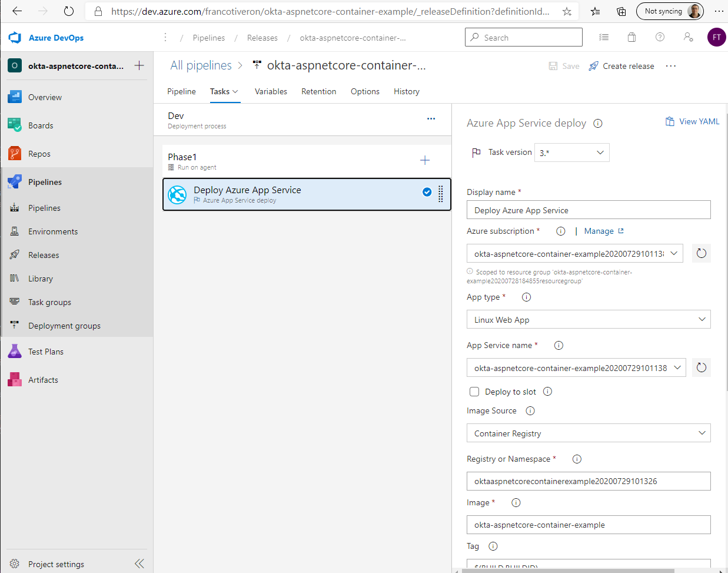Open the Retention tab

pyautogui.click(x=318, y=91)
